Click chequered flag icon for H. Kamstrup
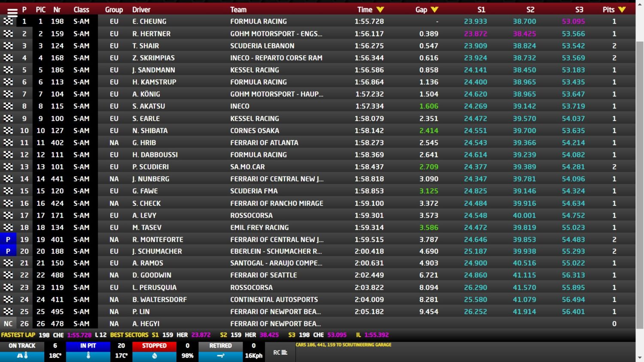644x362 pixels. point(8,81)
